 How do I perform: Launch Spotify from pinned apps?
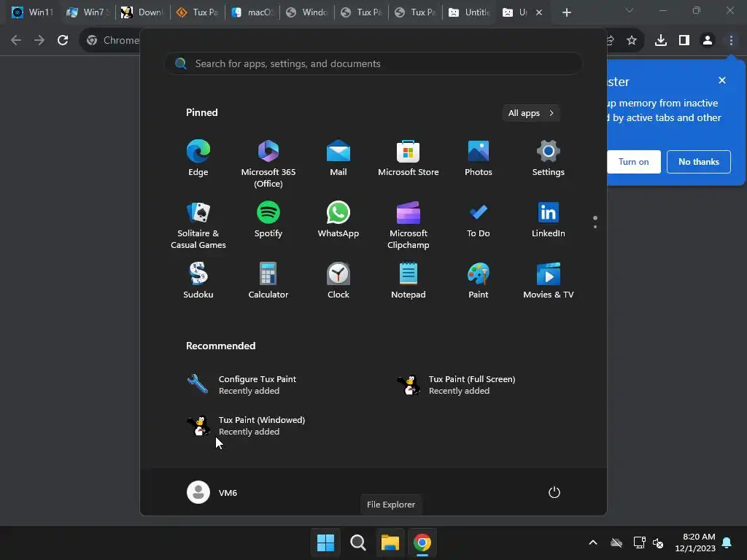[x=268, y=219]
